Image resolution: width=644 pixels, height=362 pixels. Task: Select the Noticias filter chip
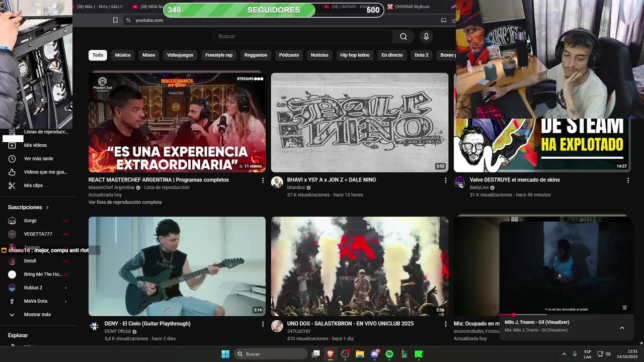point(319,55)
